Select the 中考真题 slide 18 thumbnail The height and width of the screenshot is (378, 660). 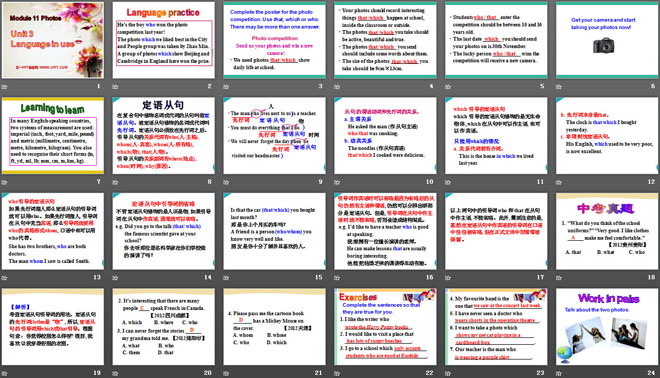pos(607,231)
